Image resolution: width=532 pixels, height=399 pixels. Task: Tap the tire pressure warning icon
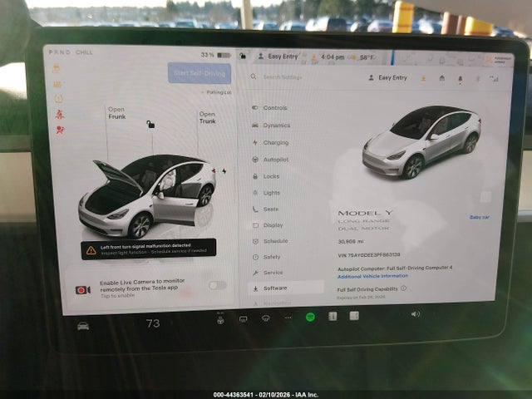click(58, 99)
